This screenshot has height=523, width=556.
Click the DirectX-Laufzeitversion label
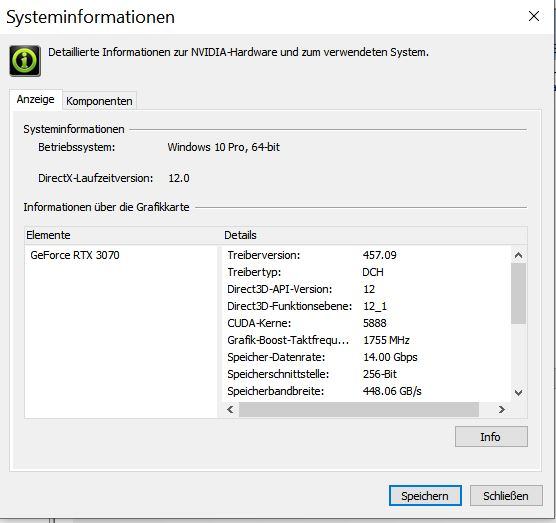point(96,178)
